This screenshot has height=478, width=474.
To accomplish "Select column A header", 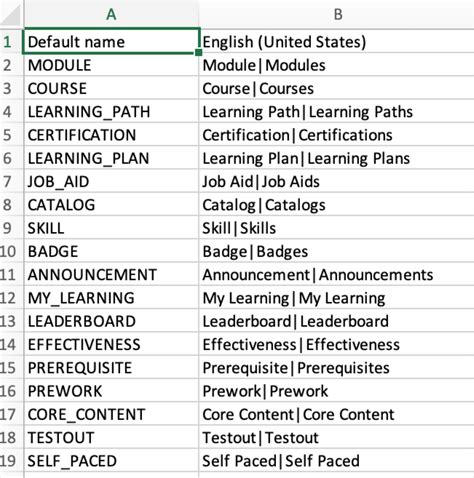I will tap(111, 14).
